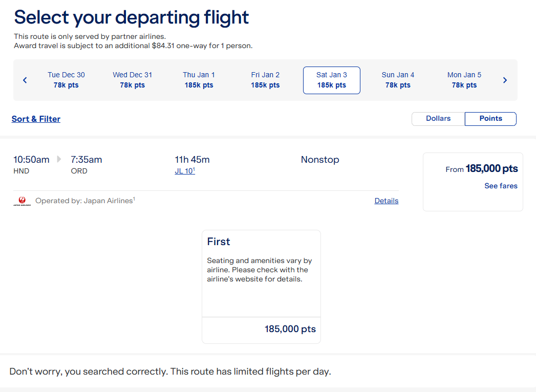536x392 pixels.
Task: Show later dates with right chevron
Action: (505, 80)
